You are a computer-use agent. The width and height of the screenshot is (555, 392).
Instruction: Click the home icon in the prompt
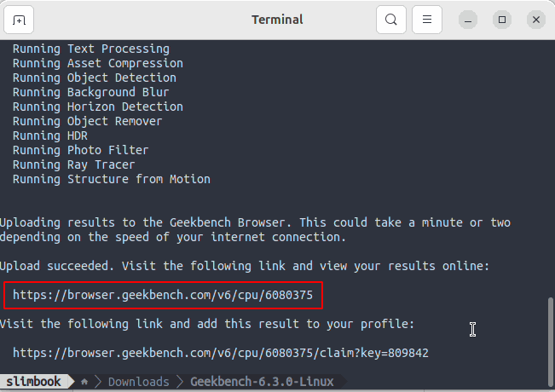[84, 383]
